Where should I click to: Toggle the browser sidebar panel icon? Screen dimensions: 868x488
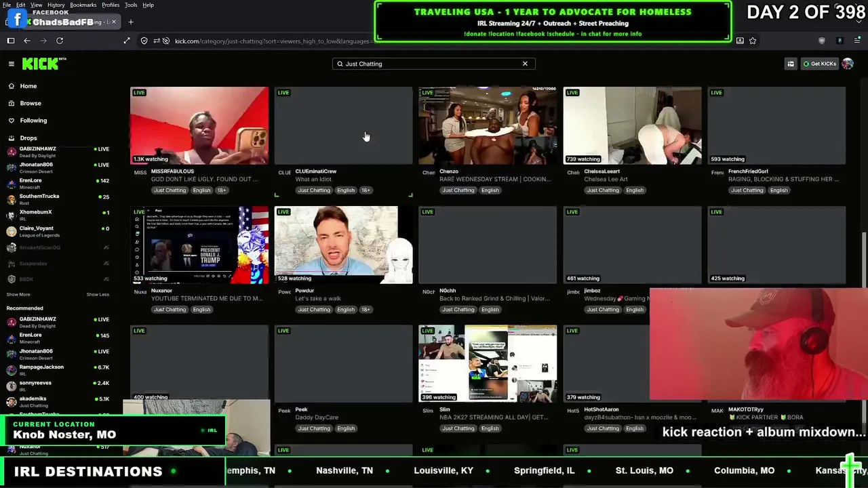(x=11, y=41)
